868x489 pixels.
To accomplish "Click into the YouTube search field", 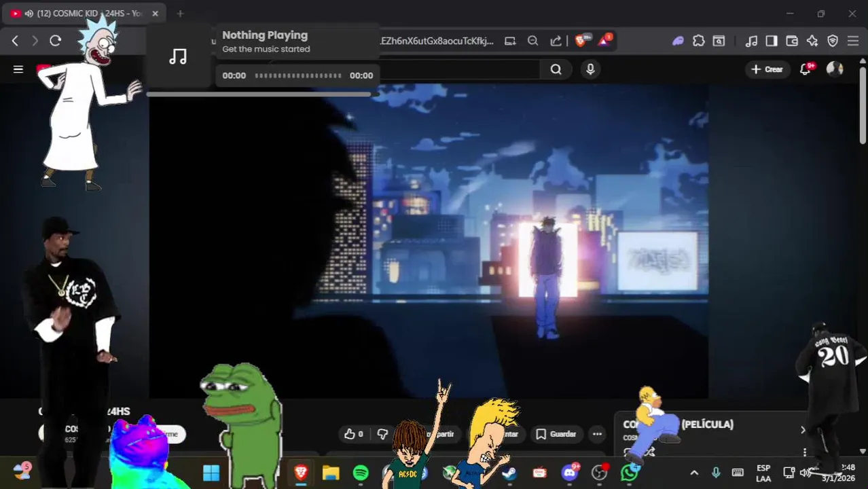I will (x=458, y=69).
